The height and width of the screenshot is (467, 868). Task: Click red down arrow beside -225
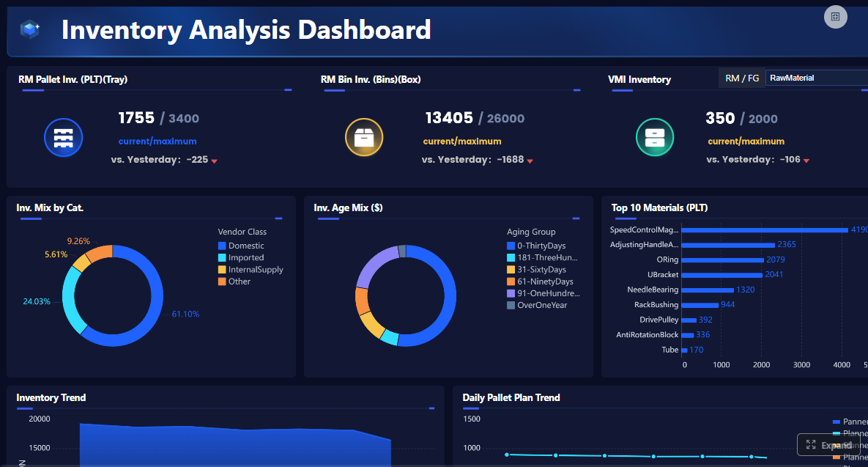click(x=214, y=161)
